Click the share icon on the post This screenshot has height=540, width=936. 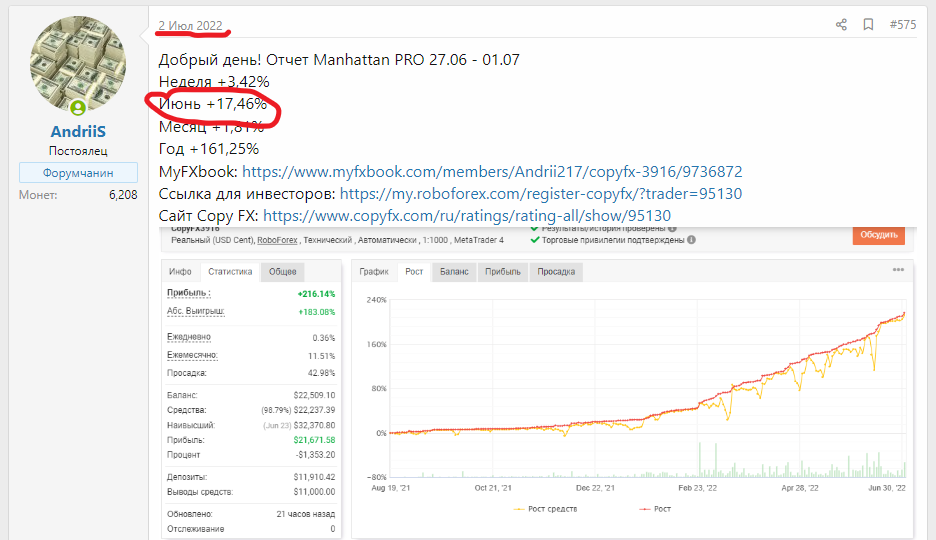click(x=841, y=24)
